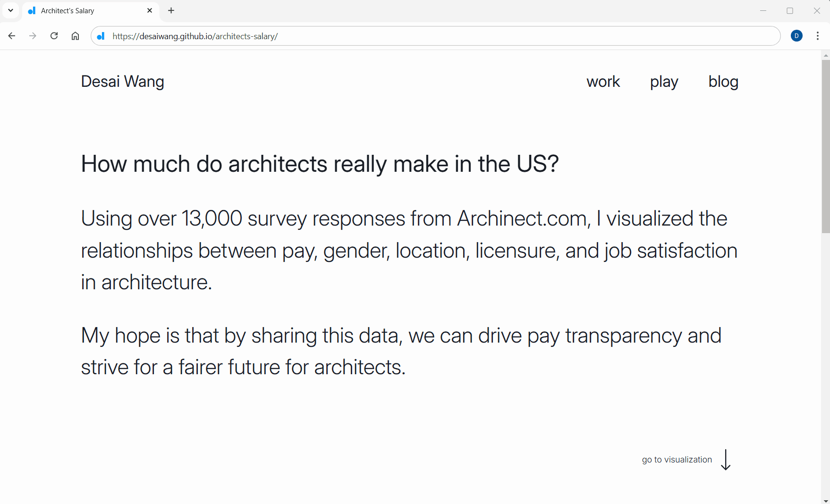830x504 pixels.
Task: Click the down arrow beside go to visualization
Action: pos(726,460)
